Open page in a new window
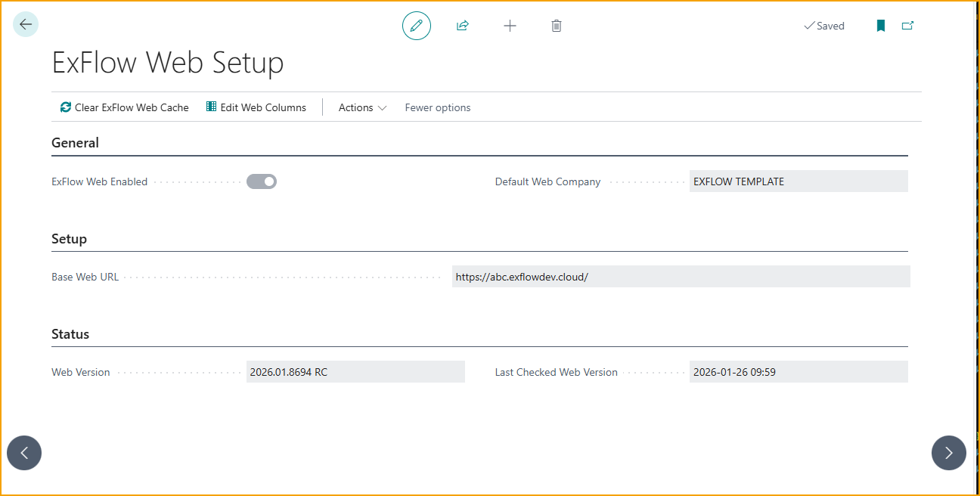This screenshot has height=496, width=980. tap(907, 25)
